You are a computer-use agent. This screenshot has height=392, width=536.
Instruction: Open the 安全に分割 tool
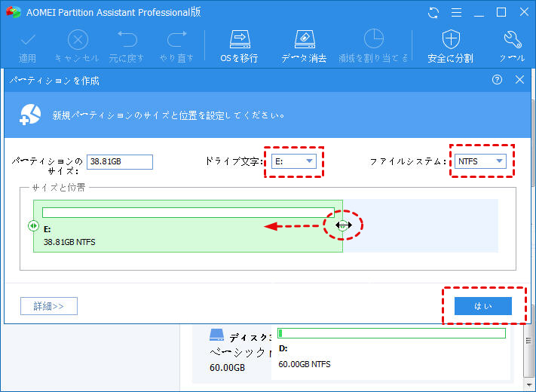(x=451, y=47)
